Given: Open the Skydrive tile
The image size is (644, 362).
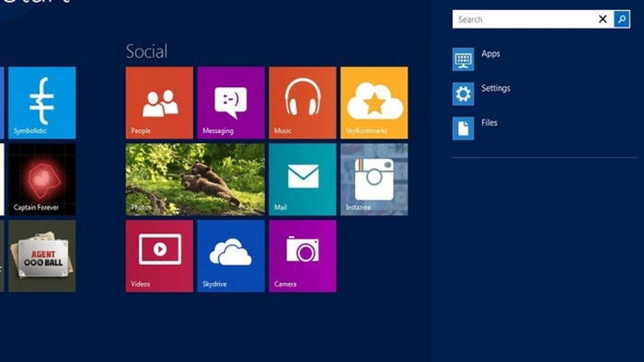Looking at the screenshot, I should [x=231, y=256].
